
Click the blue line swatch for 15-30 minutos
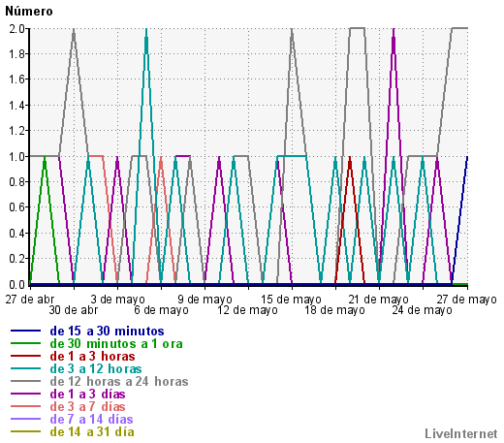pyautogui.click(x=25, y=331)
